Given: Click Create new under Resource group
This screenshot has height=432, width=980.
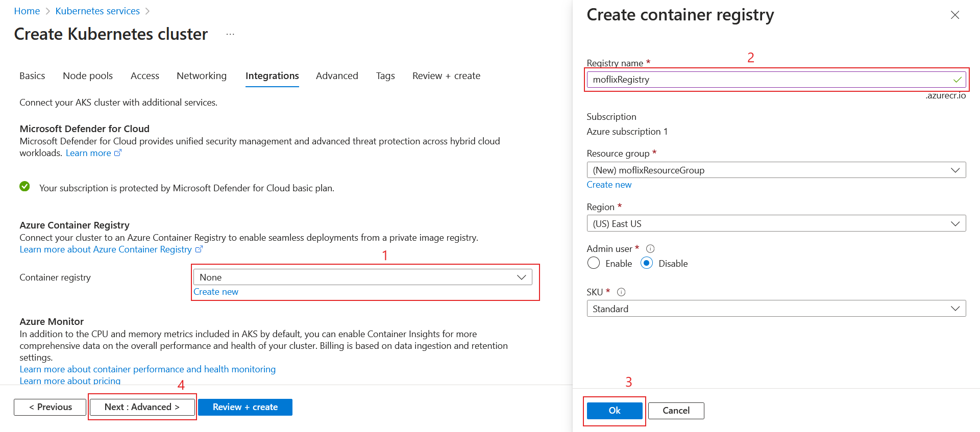Looking at the screenshot, I should (609, 185).
